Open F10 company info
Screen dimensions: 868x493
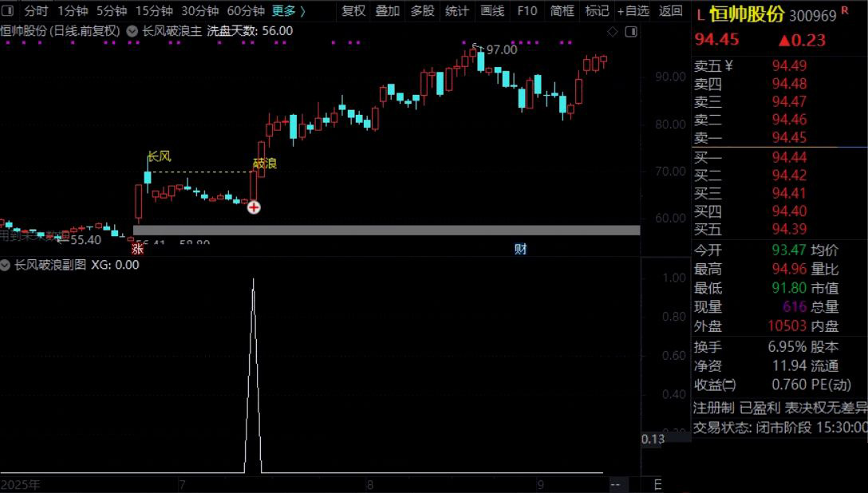(527, 10)
